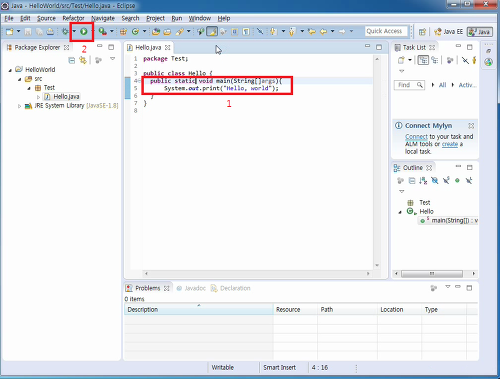
Task: Collapse Hello class in Outline view
Action: [400, 212]
